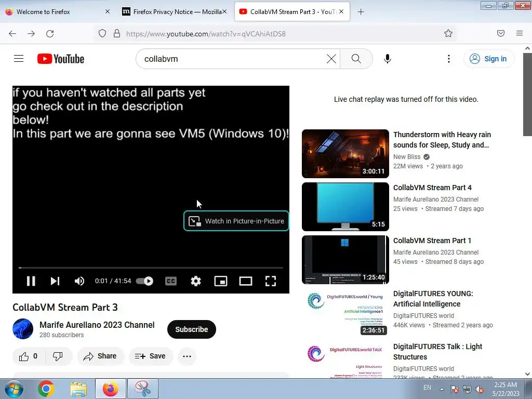
Task: Click Watch in Picture-in-Picture toggle
Action: point(236,221)
